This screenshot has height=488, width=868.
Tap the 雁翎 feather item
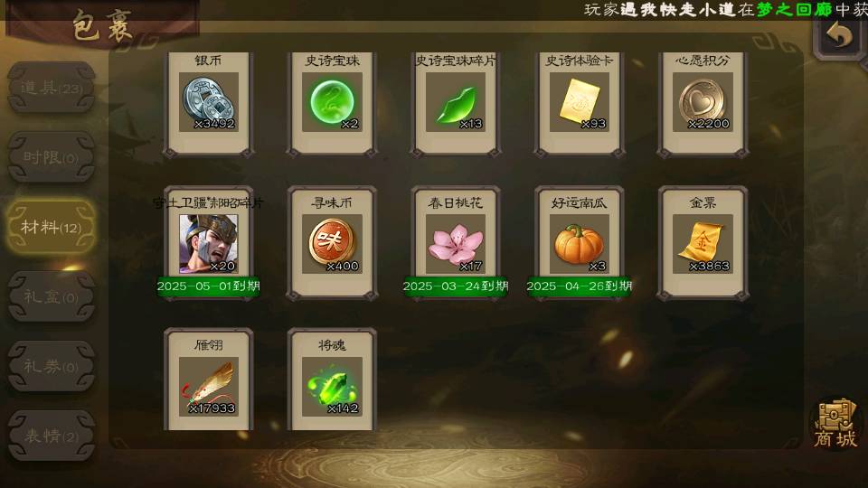pos(208,380)
